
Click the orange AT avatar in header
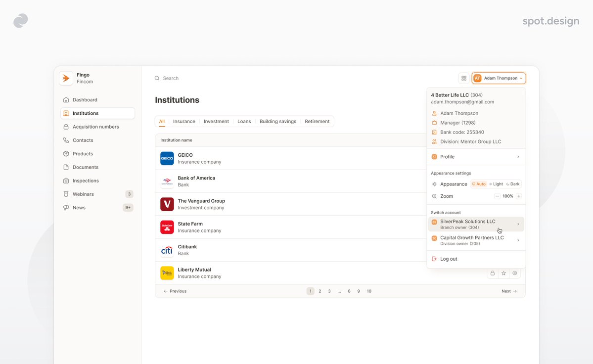478,78
